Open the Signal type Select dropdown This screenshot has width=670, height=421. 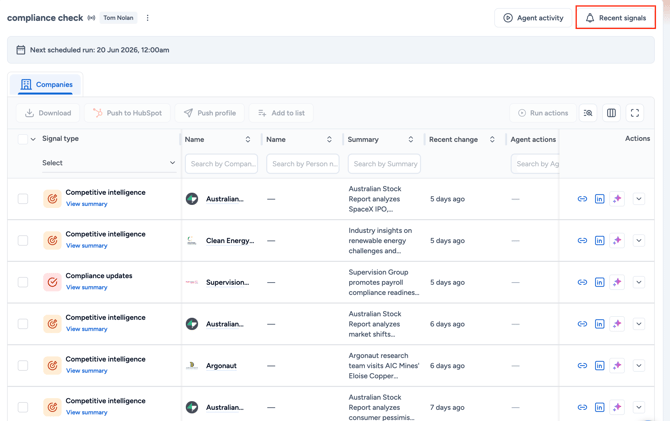(109, 163)
